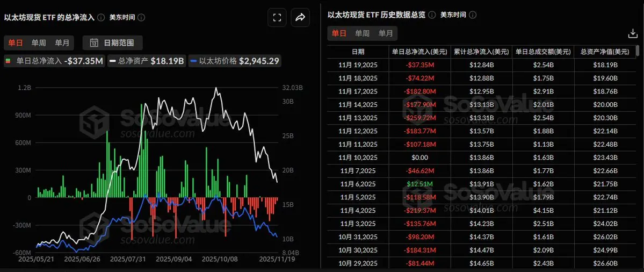
Task: Click the 单日总净流入(美元) column header
Action: pyautogui.click(x=419, y=52)
